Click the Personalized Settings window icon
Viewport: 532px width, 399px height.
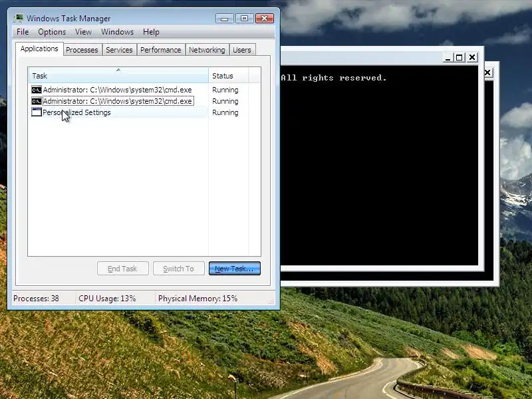(x=37, y=112)
